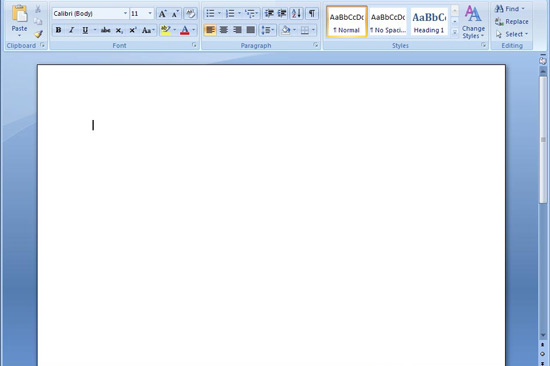This screenshot has height=366, width=550.
Task: Open the Change Case Aa menu
Action: click(x=148, y=31)
